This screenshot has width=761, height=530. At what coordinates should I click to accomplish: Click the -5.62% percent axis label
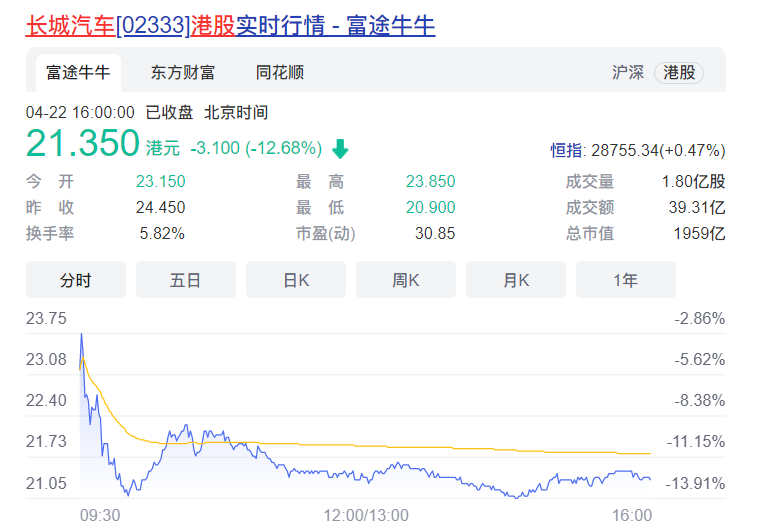click(699, 360)
